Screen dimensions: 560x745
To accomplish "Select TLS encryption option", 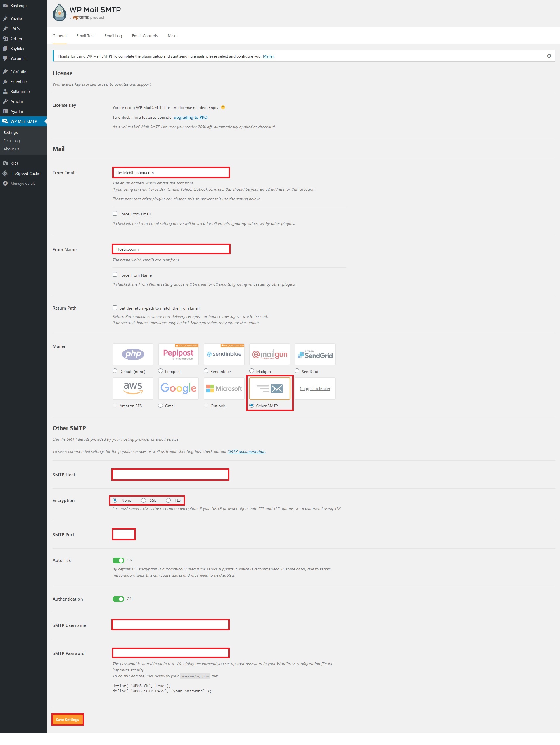I will (168, 500).
